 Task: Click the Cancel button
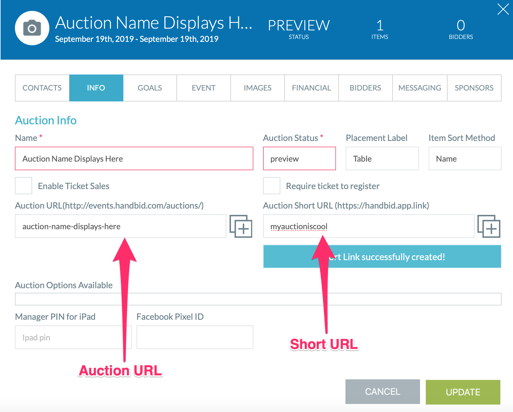point(382,392)
